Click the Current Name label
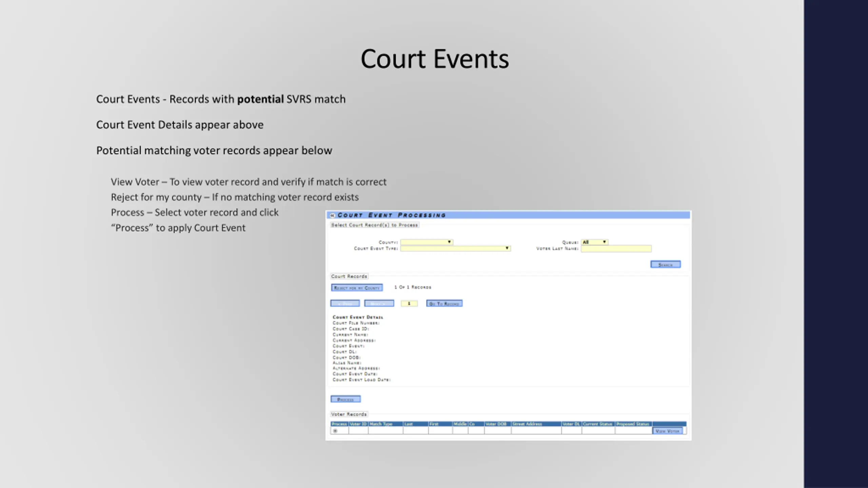This screenshot has height=488, width=868. [350, 334]
